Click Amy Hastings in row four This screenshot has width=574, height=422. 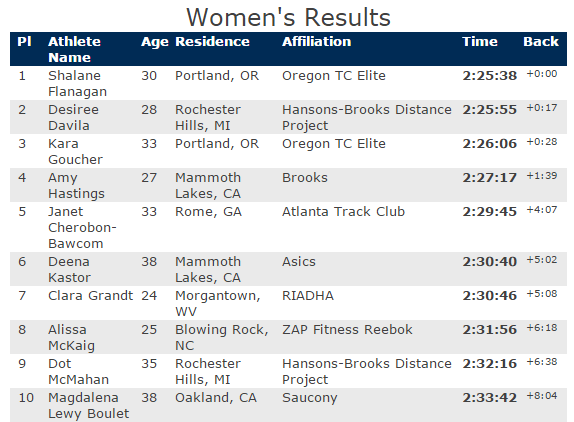coord(76,186)
